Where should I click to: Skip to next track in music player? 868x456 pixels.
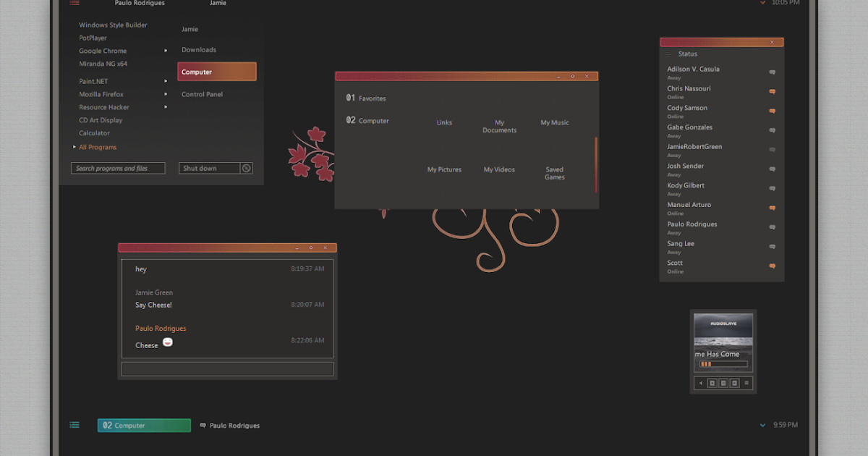pyautogui.click(x=734, y=383)
